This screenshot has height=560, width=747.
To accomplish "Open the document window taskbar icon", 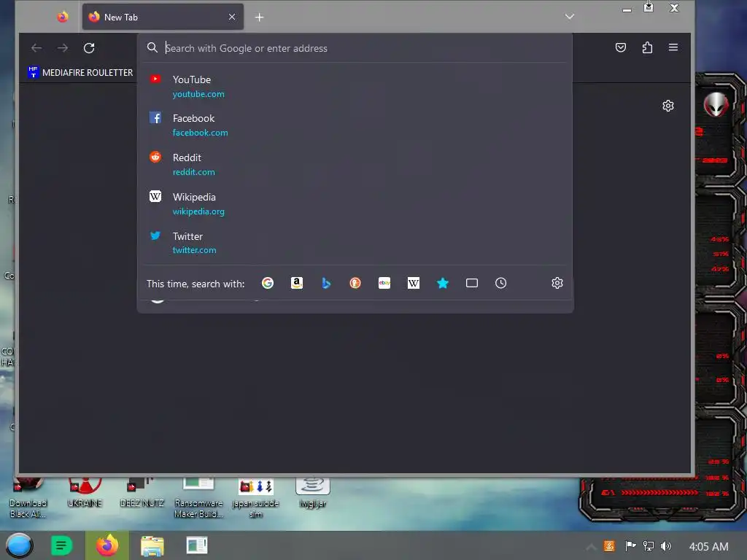I will (197, 545).
